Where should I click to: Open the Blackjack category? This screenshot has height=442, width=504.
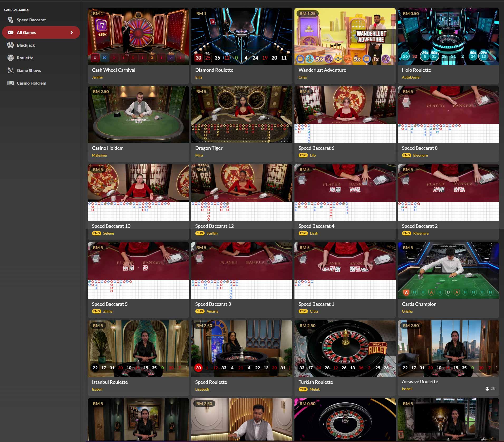26,45
